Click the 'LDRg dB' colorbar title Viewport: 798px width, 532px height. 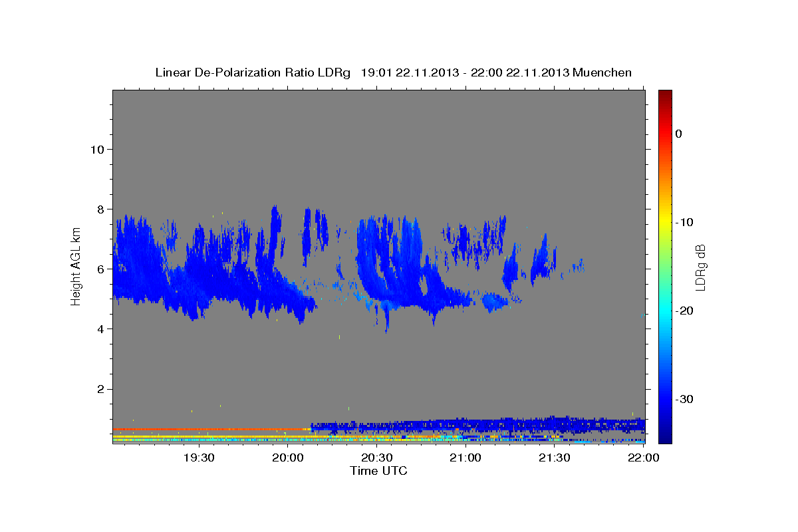point(700,267)
